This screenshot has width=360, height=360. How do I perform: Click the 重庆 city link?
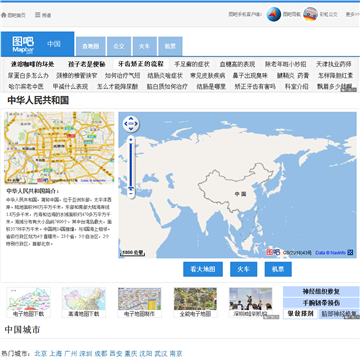pyautogui.click(x=131, y=354)
